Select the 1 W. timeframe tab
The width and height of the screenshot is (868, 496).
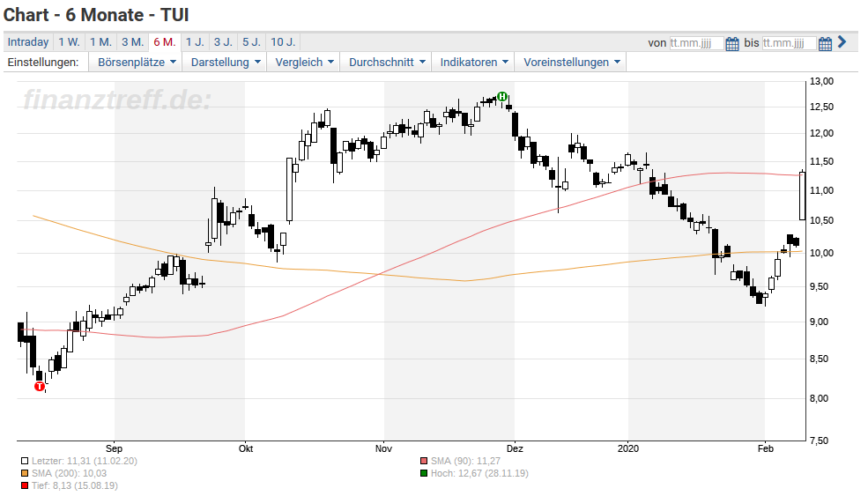[70, 42]
